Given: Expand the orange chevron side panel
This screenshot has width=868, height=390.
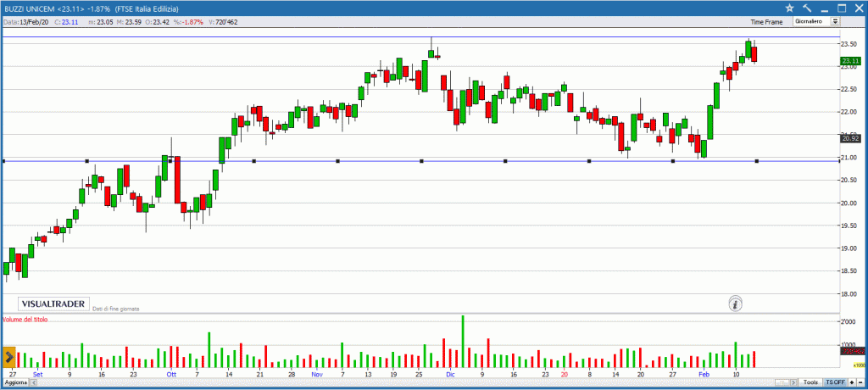Looking at the screenshot, I should [8, 356].
